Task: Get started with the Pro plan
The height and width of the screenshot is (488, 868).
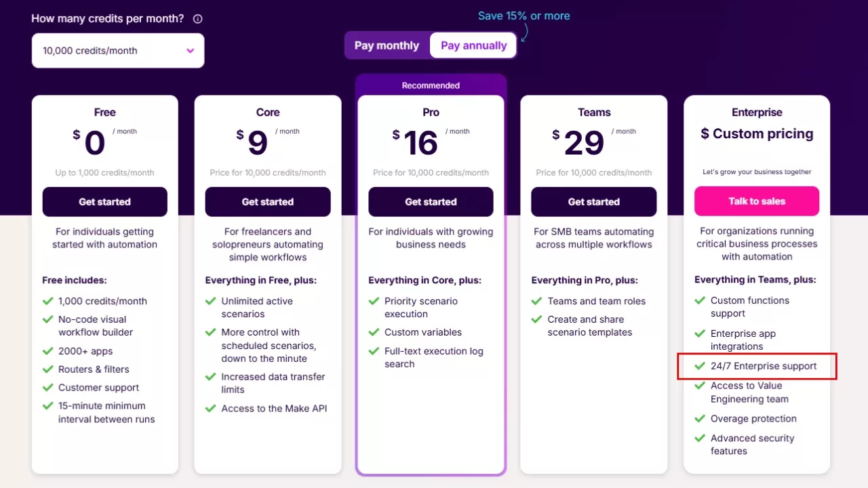Action: pos(431,202)
